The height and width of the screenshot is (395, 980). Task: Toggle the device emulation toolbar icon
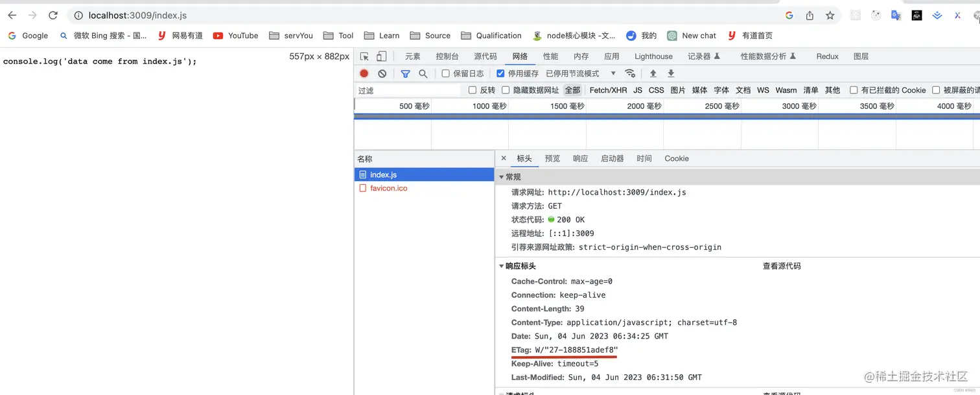point(382,56)
